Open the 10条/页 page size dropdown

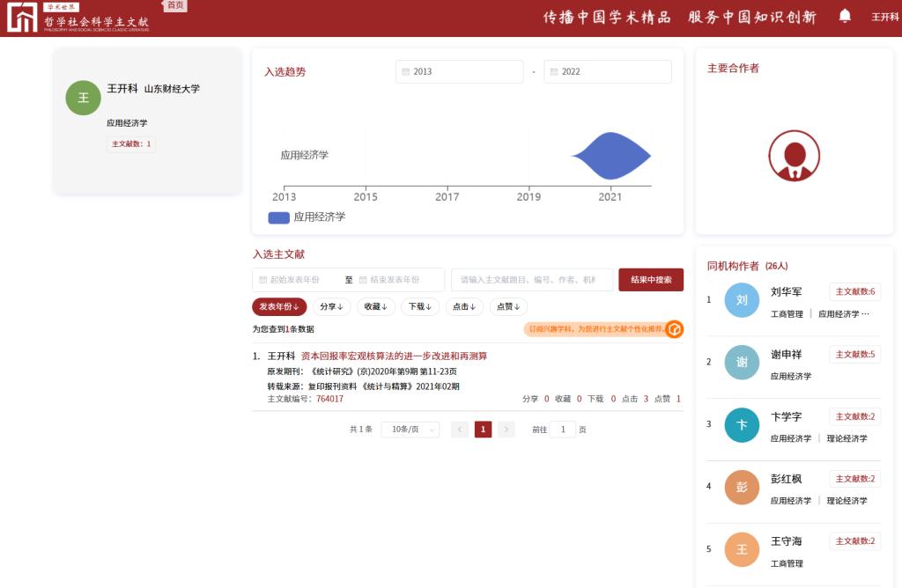tap(410, 430)
